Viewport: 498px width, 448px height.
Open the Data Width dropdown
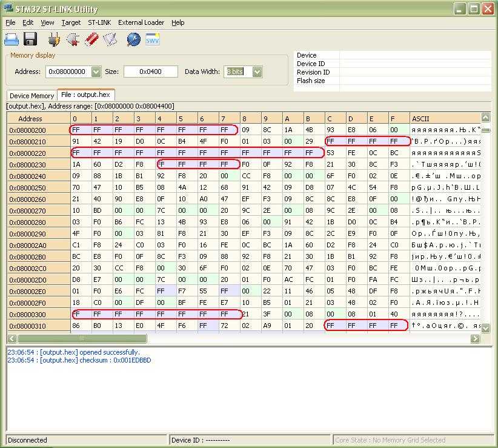click(257, 72)
